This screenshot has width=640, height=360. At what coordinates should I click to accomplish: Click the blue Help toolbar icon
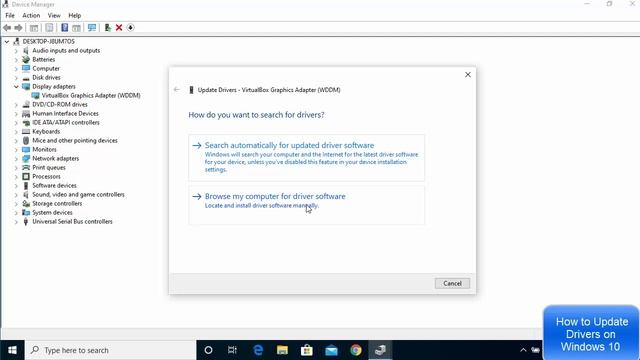pyautogui.click(x=64, y=28)
